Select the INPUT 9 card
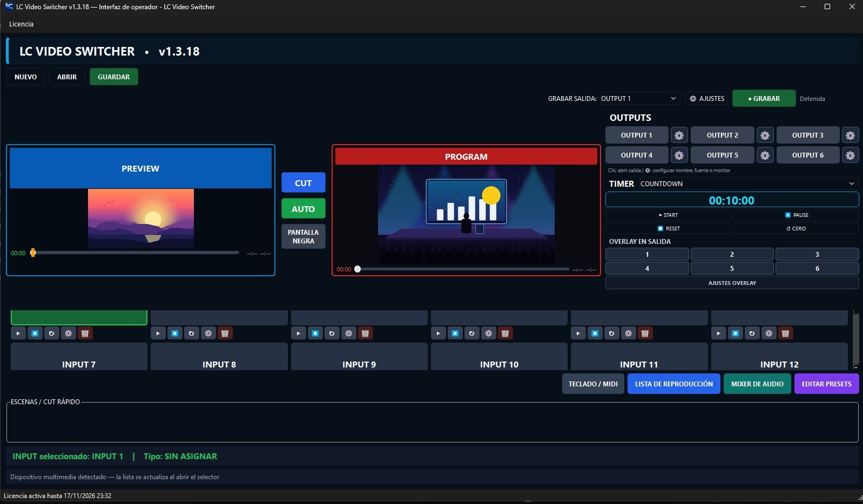Image resolution: width=863 pixels, height=504 pixels. click(x=359, y=357)
